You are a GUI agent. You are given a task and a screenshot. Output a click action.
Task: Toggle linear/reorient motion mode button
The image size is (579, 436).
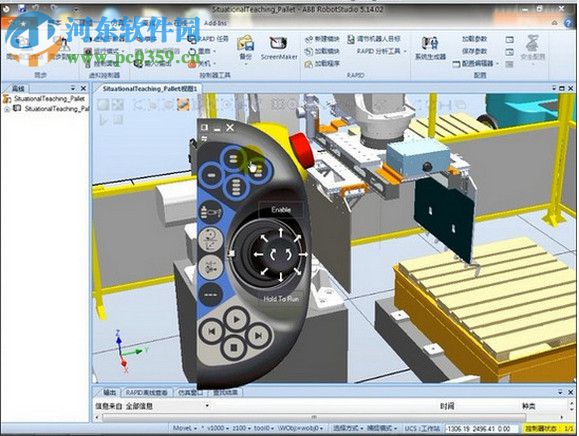[x=210, y=239]
